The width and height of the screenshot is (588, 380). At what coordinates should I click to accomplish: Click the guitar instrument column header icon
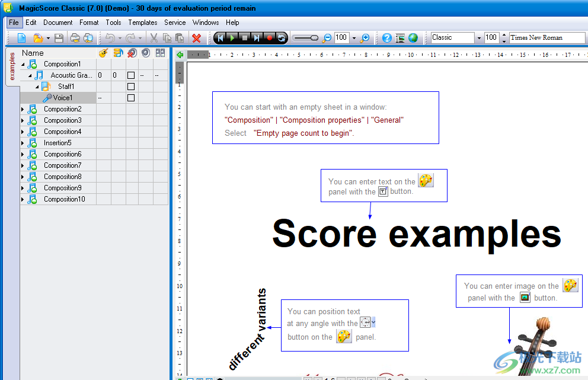click(x=104, y=53)
